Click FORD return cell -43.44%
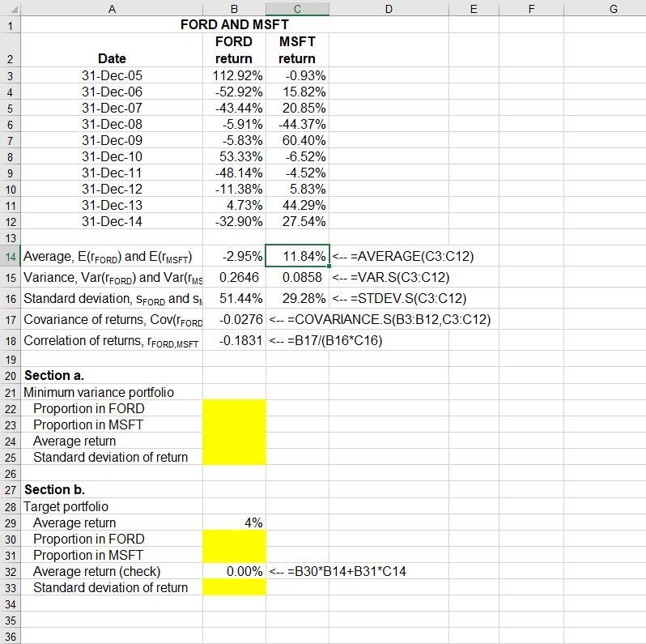Viewport: 646px width, 644px height. 234,108
